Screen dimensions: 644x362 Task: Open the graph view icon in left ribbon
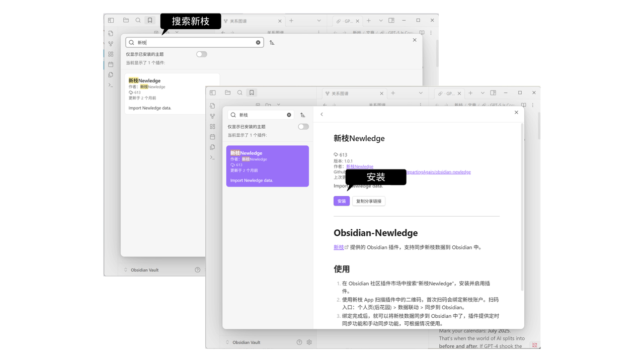[212, 116]
